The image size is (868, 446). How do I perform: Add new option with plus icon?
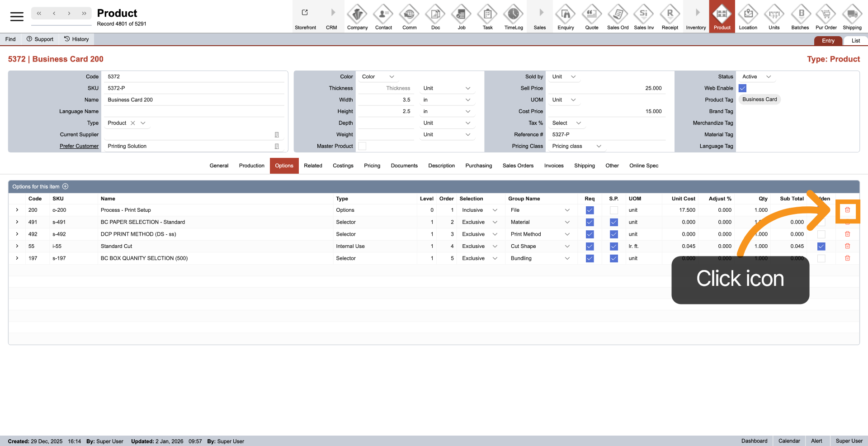65,186
